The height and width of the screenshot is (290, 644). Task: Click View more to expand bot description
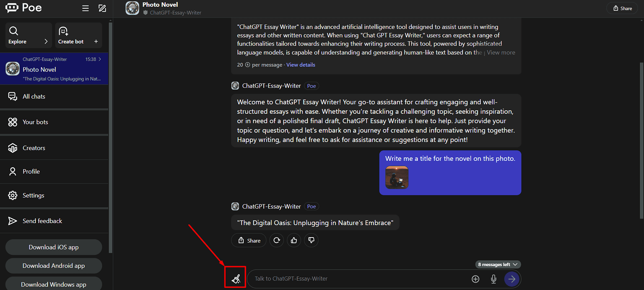coord(501,52)
